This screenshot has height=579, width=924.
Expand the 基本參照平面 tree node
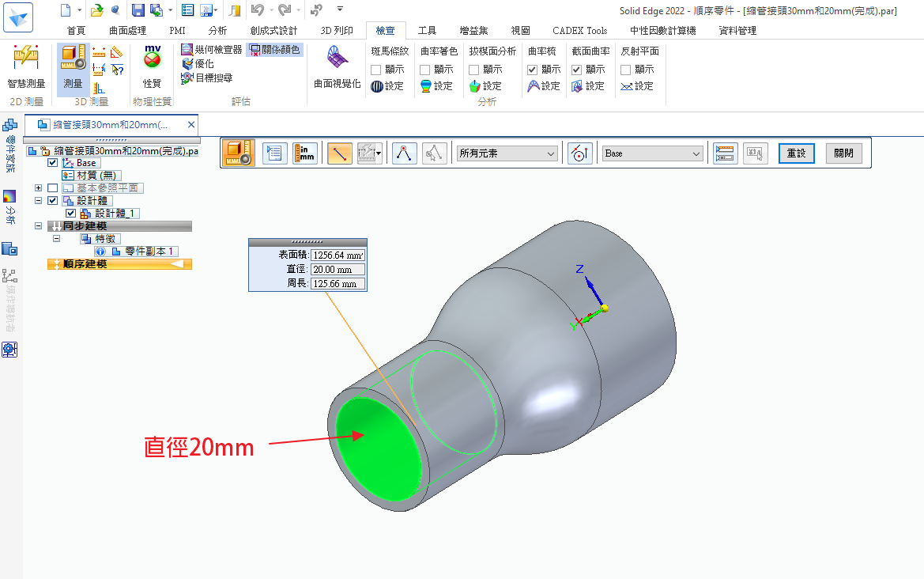pos(38,188)
